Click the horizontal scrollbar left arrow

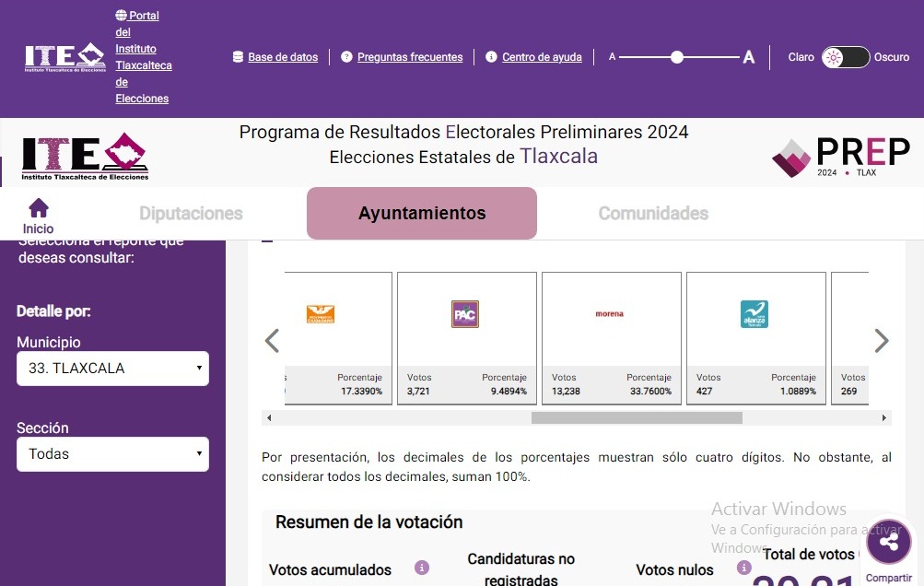[269, 418]
